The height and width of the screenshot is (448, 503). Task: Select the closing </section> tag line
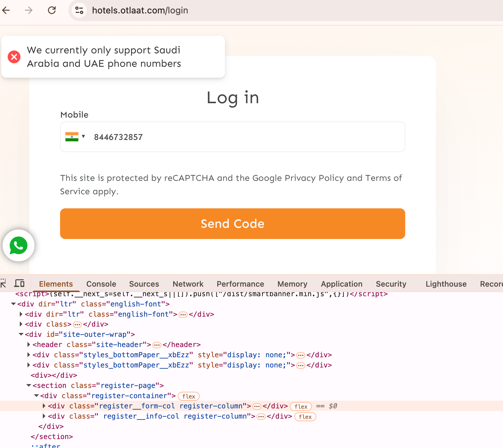click(x=52, y=436)
